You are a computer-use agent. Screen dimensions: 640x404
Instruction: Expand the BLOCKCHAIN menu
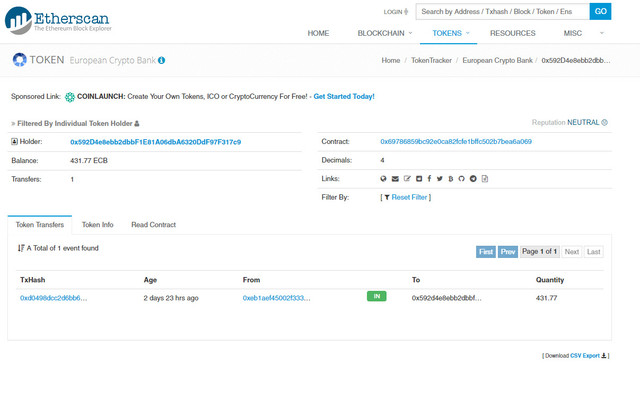(385, 33)
